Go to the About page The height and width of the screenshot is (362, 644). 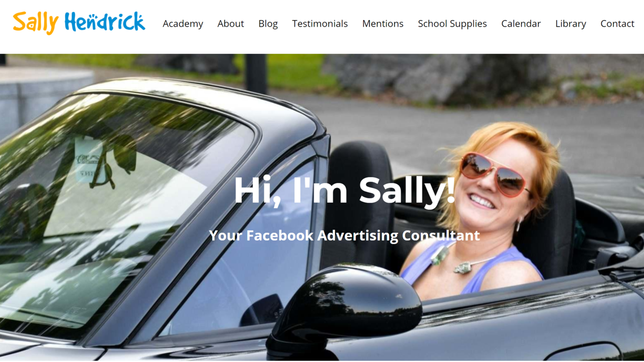230,24
